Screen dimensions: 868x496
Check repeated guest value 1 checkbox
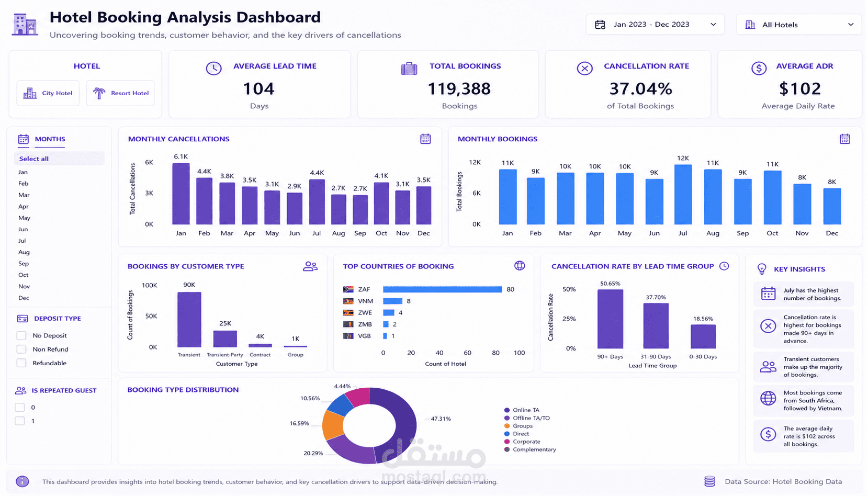(20, 421)
